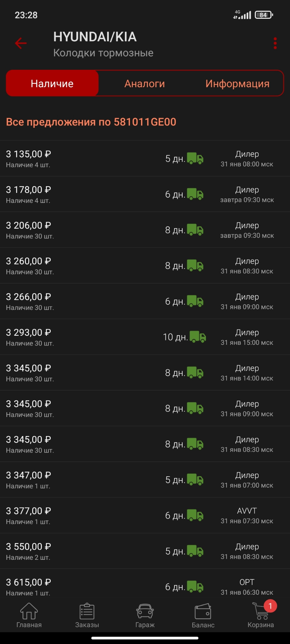This screenshot has width=290, height=644.
Task: Open the three-dot overflow menu
Action: point(275,43)
